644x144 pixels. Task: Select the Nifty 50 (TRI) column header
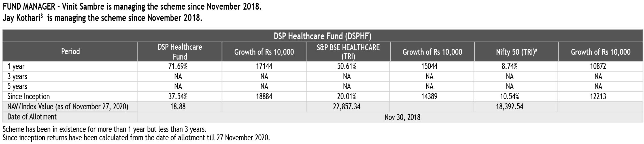(517, 52)
